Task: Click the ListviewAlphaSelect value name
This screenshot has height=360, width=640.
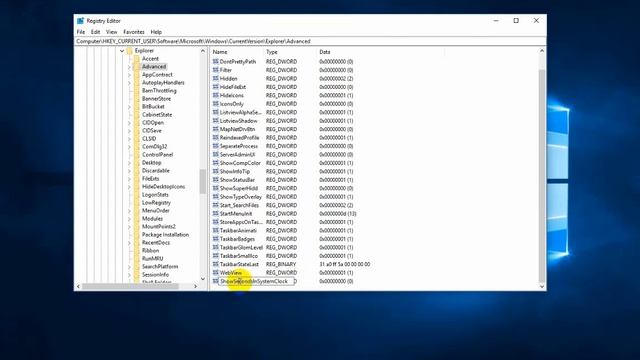Action: 240,112
